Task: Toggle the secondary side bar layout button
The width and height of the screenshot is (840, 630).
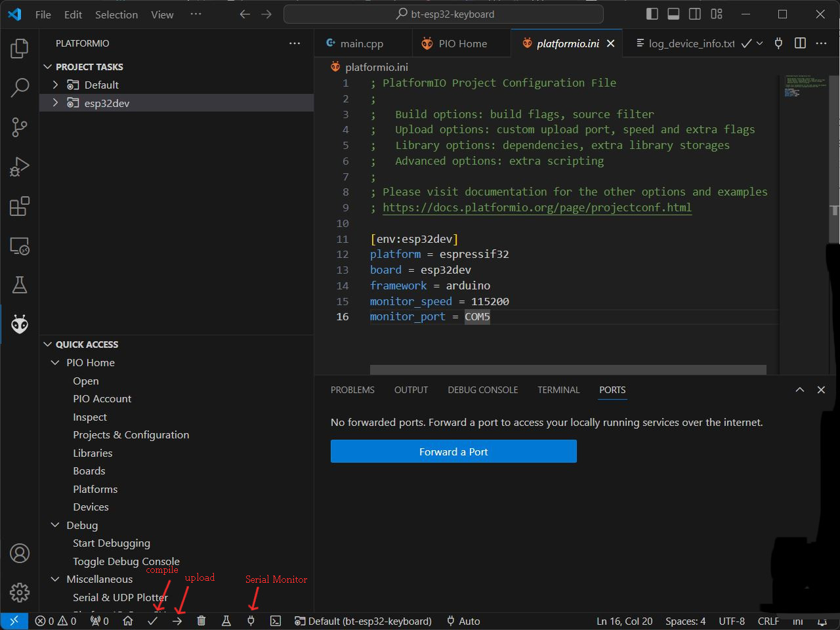Action: [x=695, y=14]
